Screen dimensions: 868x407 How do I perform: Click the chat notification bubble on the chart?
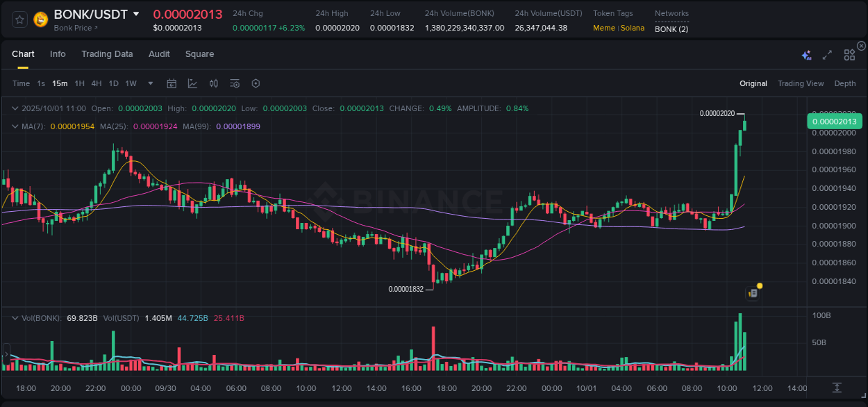point(752,293)
